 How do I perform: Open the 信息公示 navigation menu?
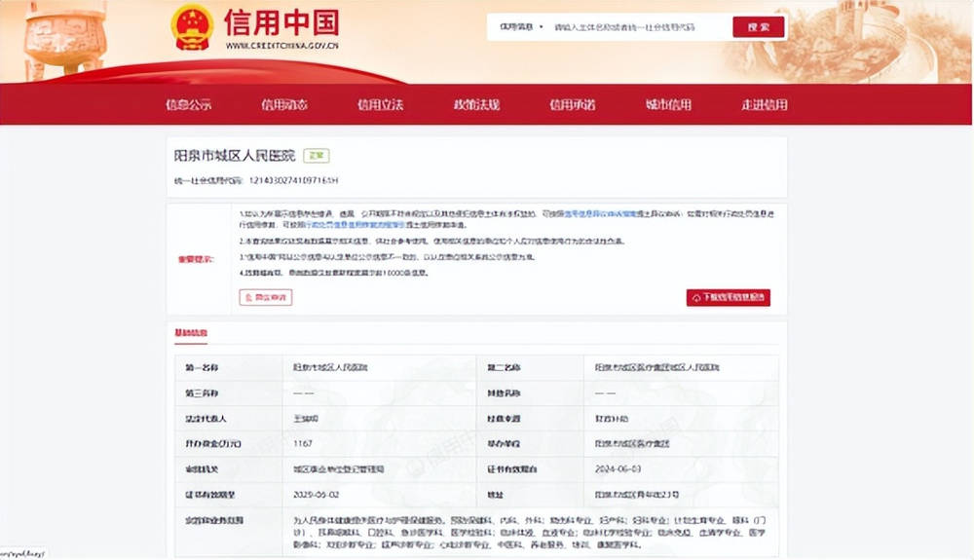tap(188, 105)
